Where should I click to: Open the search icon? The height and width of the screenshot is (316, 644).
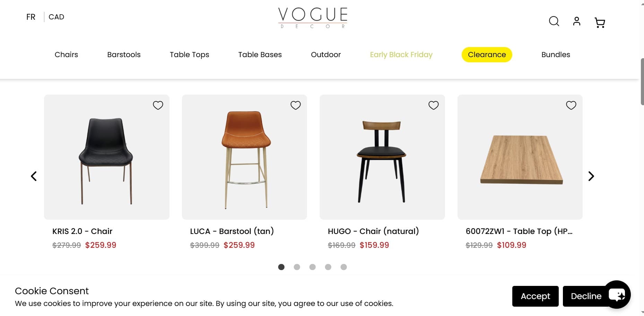[x=554, y=21]
